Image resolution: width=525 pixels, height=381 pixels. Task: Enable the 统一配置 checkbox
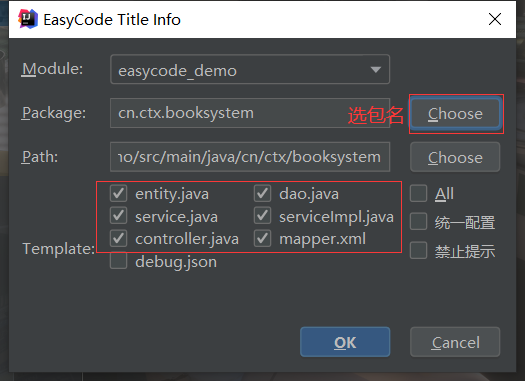pyautogui.click(x=419, y=222)
